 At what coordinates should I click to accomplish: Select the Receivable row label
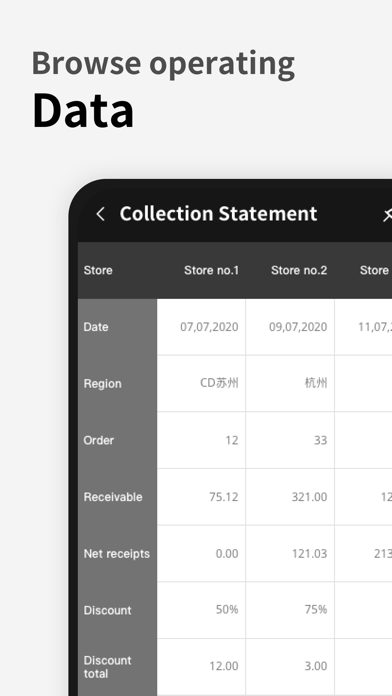coord(113,497)
